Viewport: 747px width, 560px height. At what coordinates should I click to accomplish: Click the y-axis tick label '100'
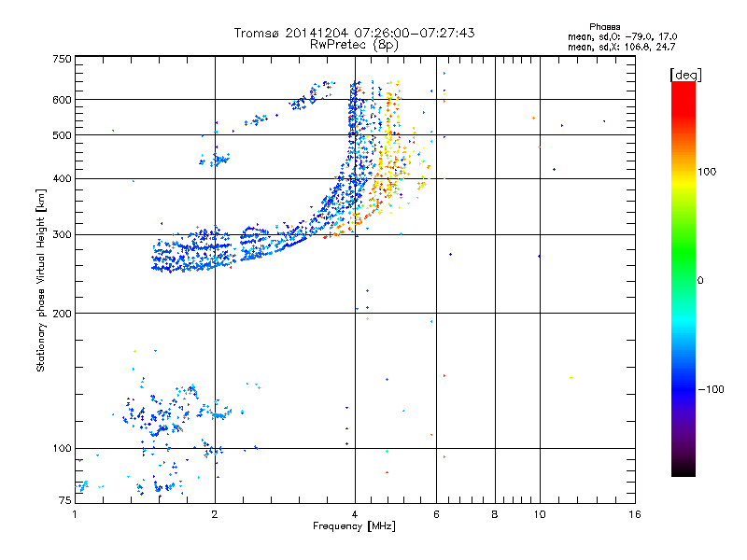pos(62,449)
